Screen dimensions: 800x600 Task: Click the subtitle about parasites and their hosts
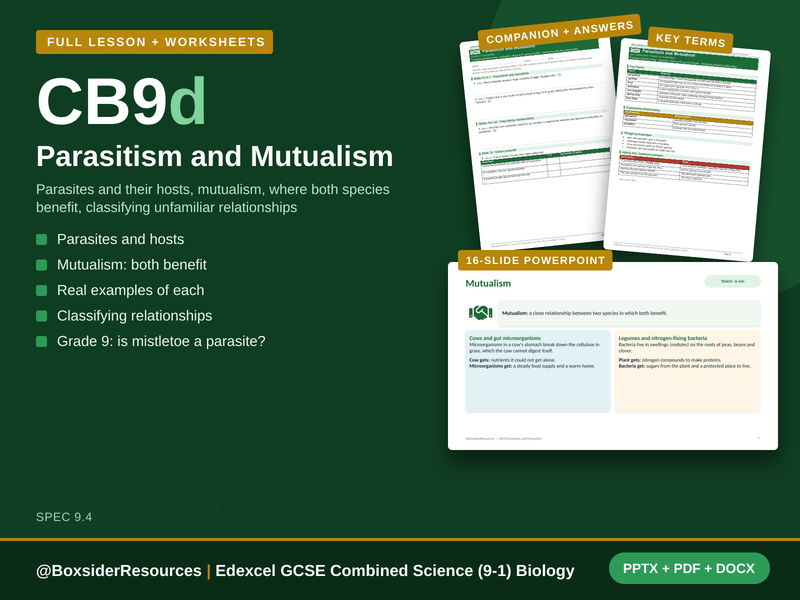click(213, 198)
